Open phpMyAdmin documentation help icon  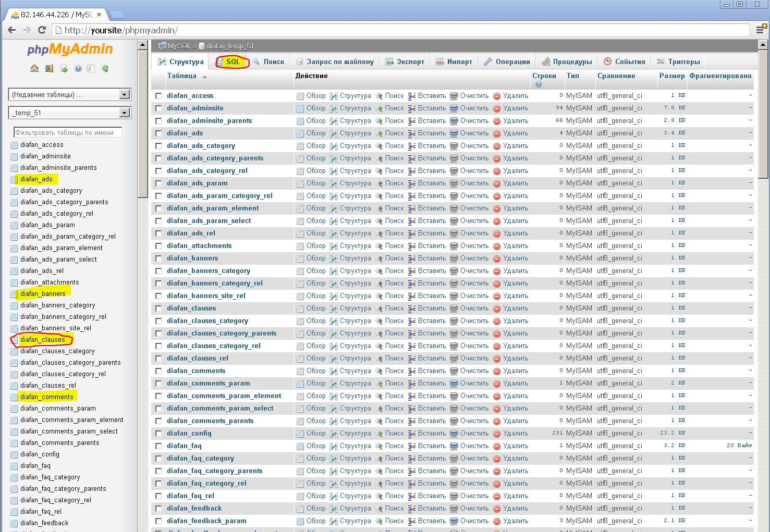[x=78, y=68]
